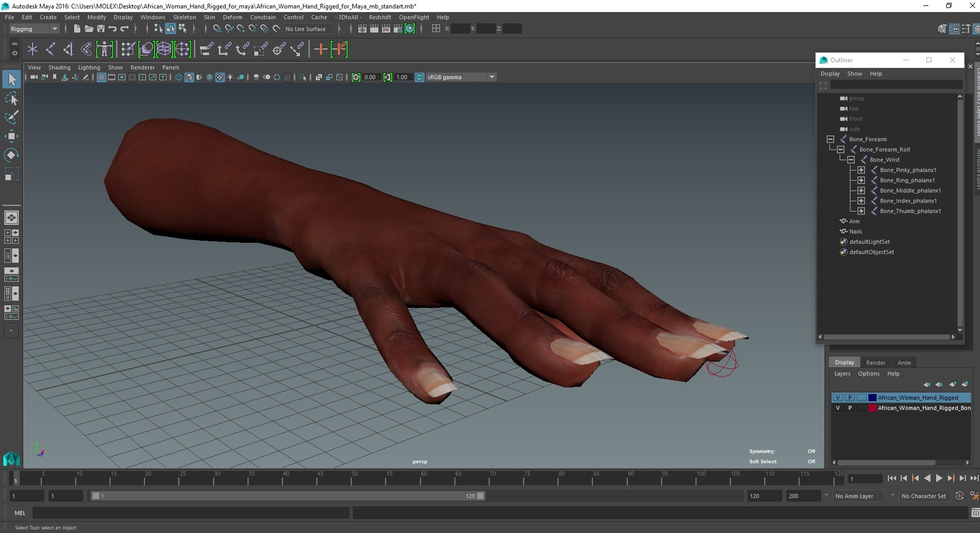Activate the Move tool
The height and width of the screenshot is (533, 980).
click(12, 136)
